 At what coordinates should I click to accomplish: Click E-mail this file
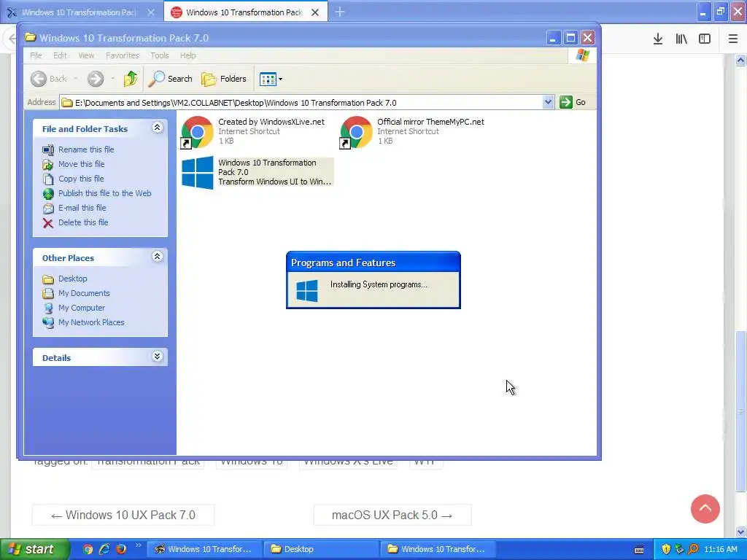coord(82,208)
